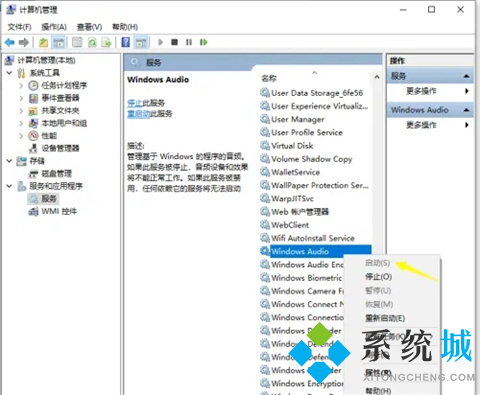Screen dimensions: 480x395
Task: Click the Export list toolbar icon
Action: click(x=106, y=42)
